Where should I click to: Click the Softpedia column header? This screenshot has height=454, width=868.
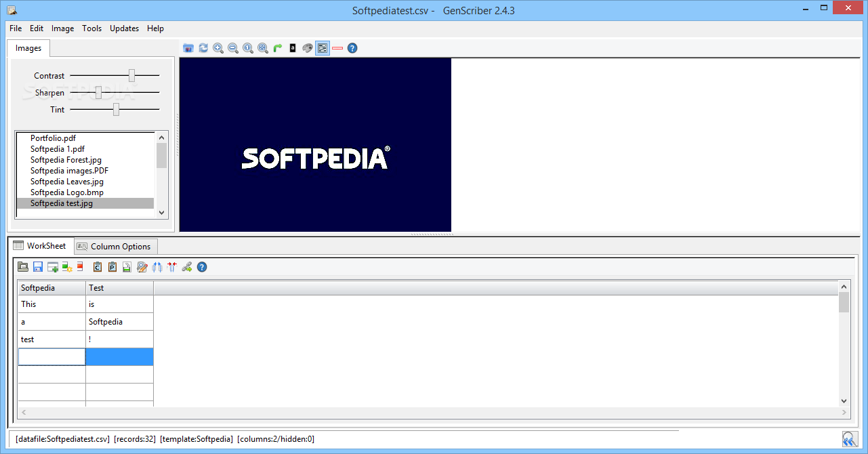tap(52, 288)
